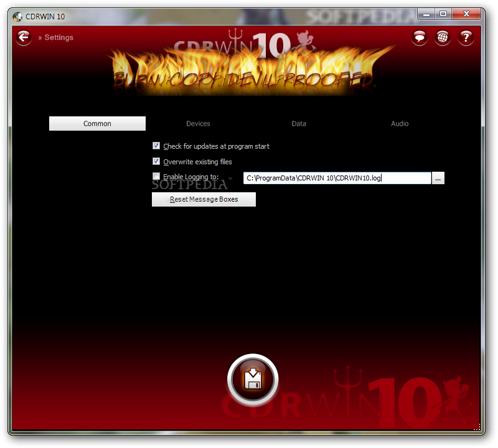The height and width of the screenshot is (448, 498).
Task: Browse for log file with ellipsis button
Action: [438, 178]
